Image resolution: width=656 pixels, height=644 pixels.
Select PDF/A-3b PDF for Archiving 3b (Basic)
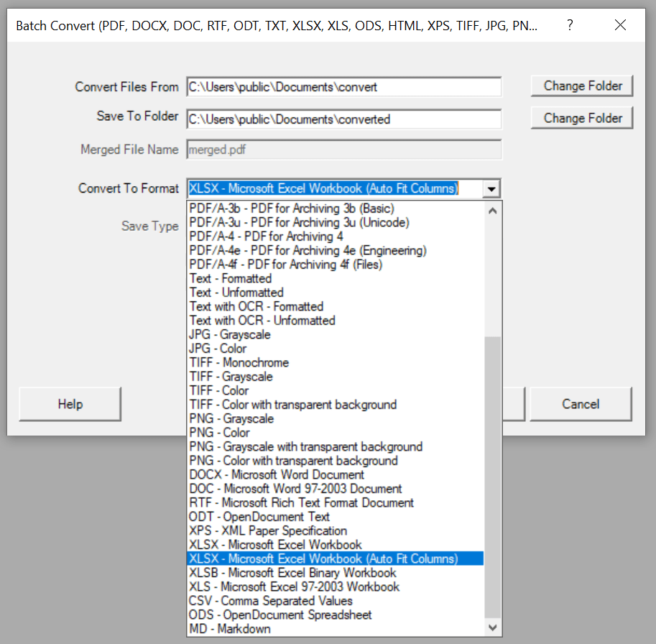[x=335, y=208]
